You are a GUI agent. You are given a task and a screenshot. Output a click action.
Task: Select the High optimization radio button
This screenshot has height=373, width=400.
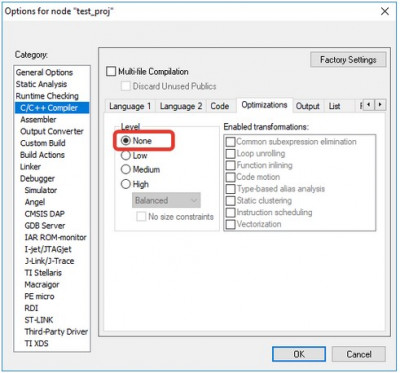point(126,184)
